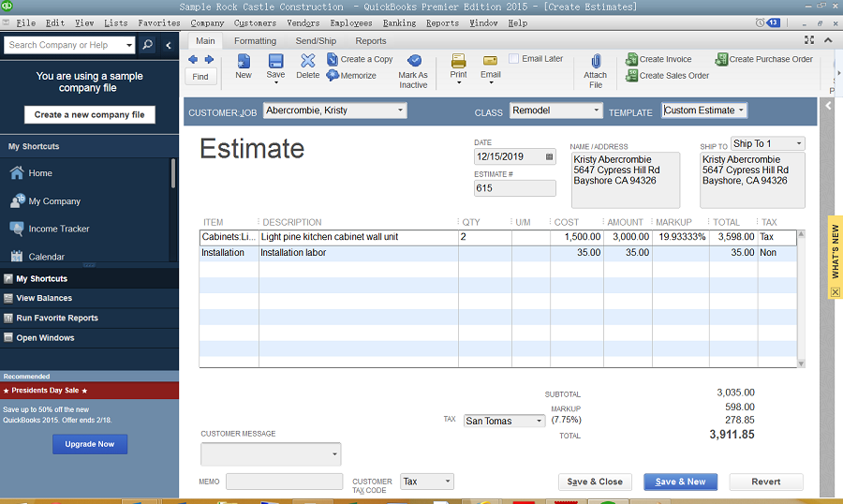This screenshot has width=843, height=504.
Task: Click the Estimate # field
Action: pos(514,188)
